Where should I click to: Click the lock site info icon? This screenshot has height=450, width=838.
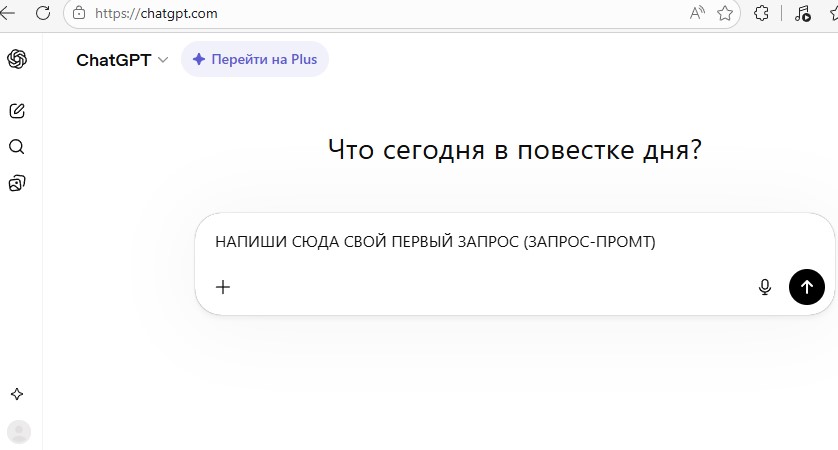click(x=79, y=13)
